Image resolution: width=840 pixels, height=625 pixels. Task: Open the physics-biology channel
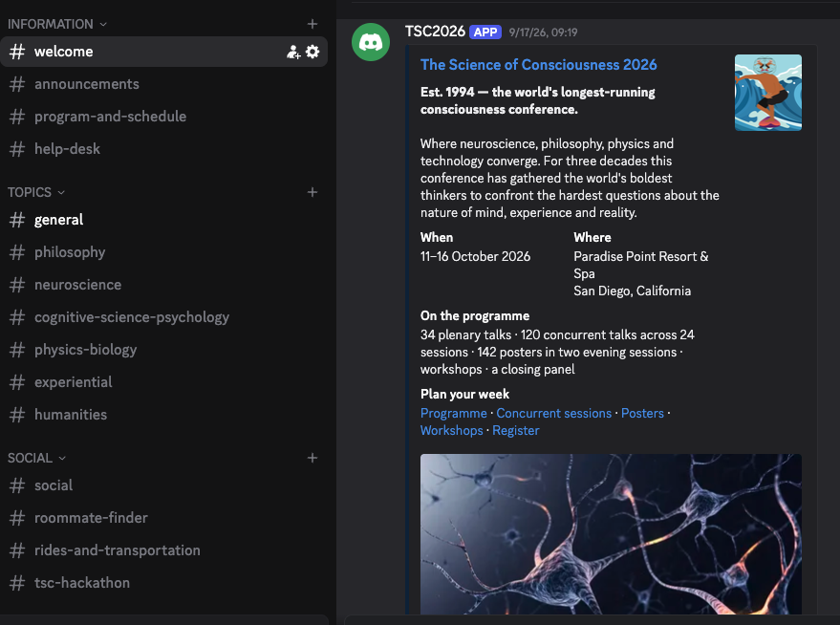[164, 350]
